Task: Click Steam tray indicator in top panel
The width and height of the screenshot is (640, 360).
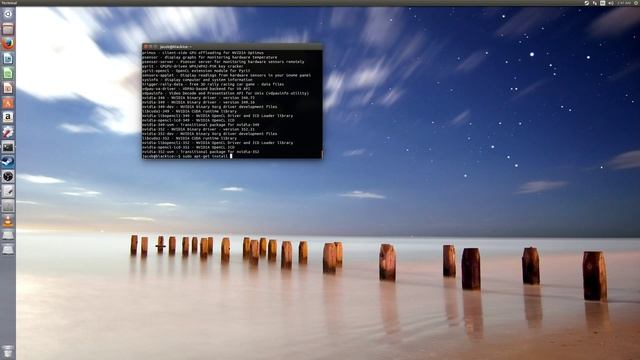Action: pyautogui.click(x=586, y=3)
